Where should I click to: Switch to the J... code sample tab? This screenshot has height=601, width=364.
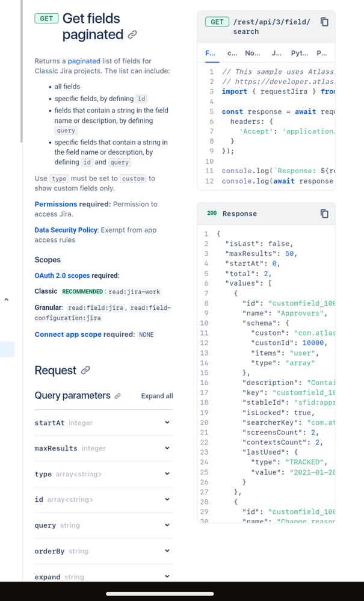click(276, 54)
